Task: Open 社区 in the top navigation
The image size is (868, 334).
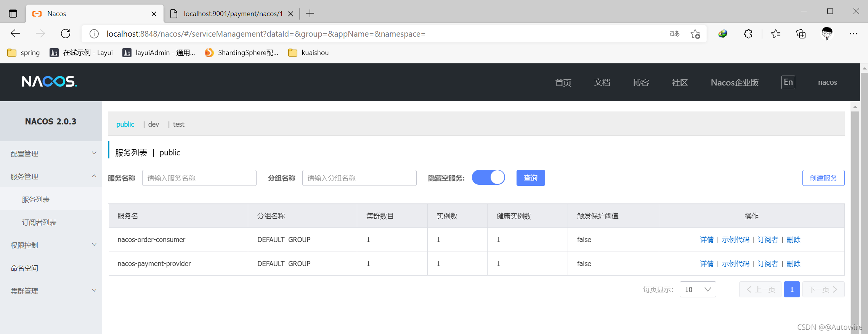Action: (680, 82)
